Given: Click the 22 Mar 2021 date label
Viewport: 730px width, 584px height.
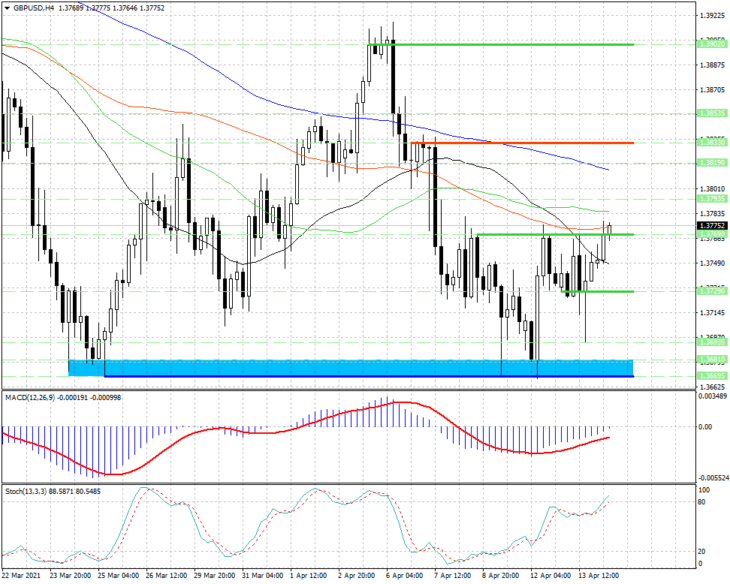Looking at the screenshot, I should (21, 576).
